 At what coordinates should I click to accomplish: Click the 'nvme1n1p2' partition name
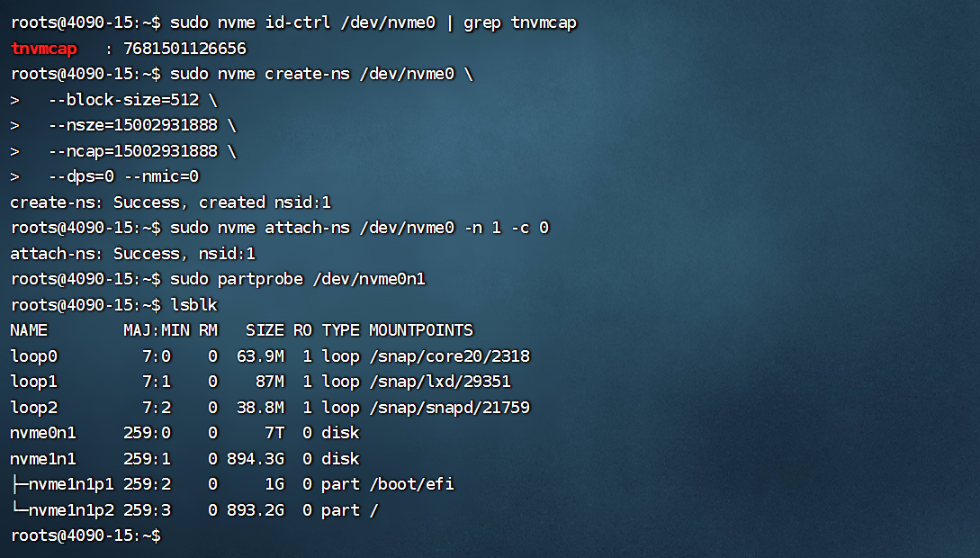coord(71,510)
